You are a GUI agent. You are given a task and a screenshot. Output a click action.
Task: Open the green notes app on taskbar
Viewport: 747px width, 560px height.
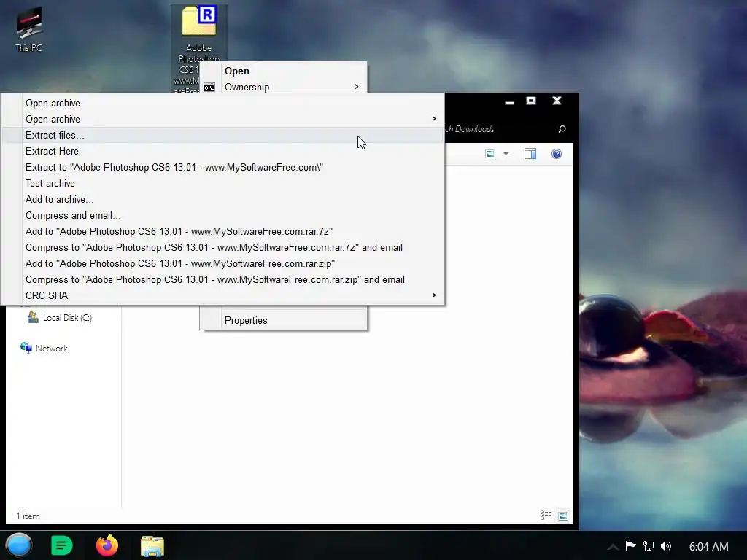coord(61,545)
